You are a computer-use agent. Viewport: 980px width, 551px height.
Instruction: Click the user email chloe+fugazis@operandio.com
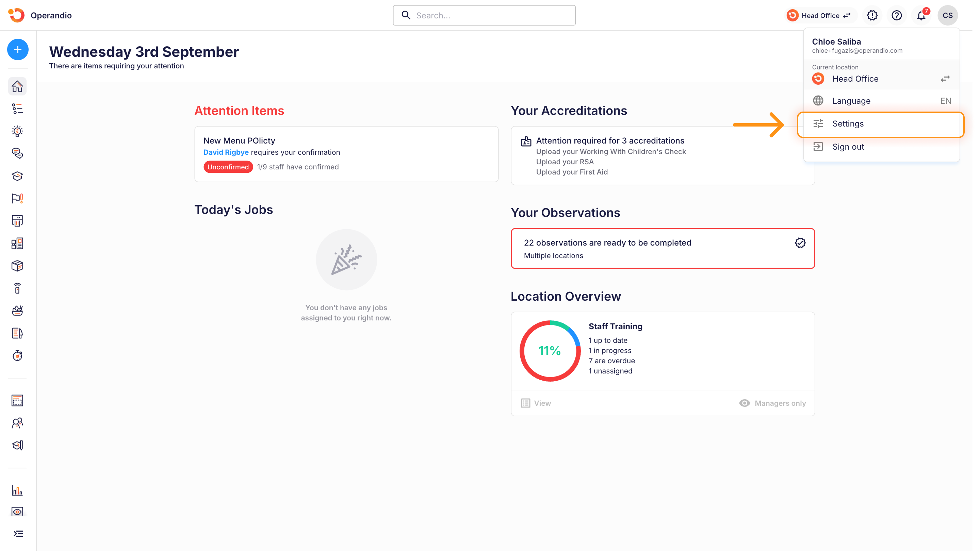pos(857,51)
